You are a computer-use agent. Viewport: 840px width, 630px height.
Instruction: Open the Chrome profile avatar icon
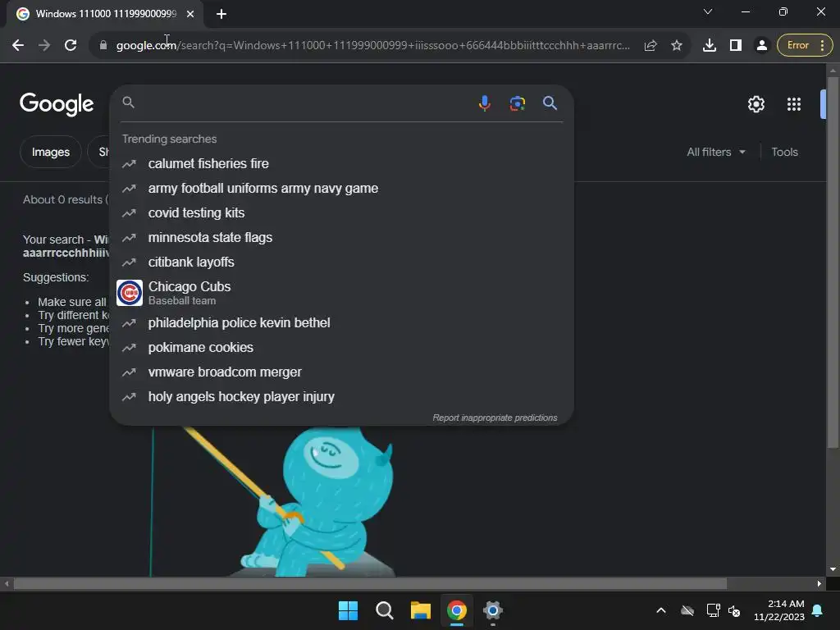point(761,45)
